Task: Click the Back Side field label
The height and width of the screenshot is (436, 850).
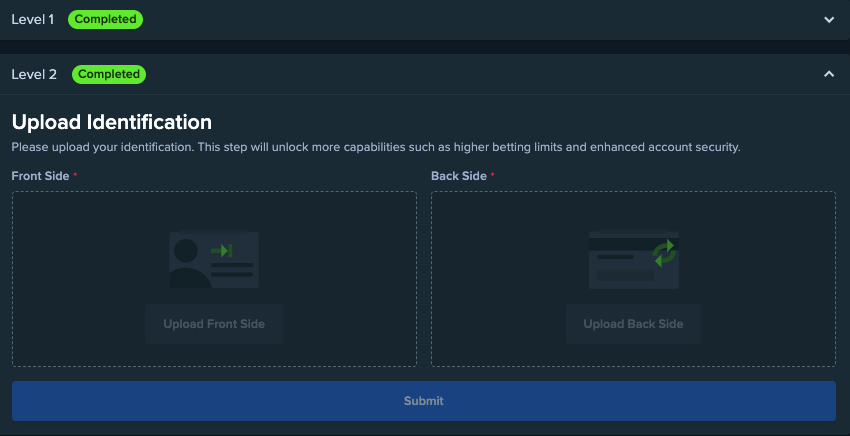Action: click(459, 176)
